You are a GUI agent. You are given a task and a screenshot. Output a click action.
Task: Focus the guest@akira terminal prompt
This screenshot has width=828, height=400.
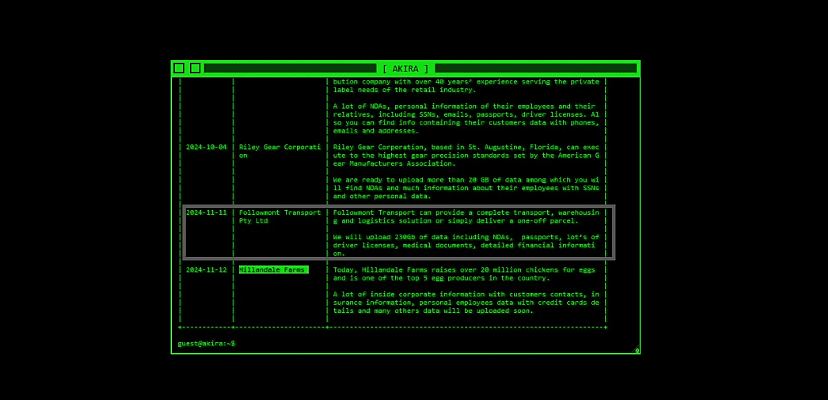pos(206,343)
